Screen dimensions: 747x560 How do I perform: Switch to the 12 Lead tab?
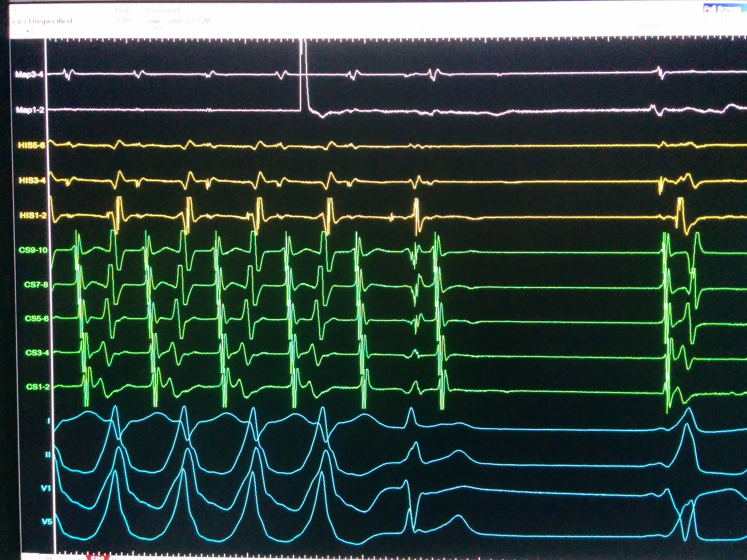click(72, 558)
